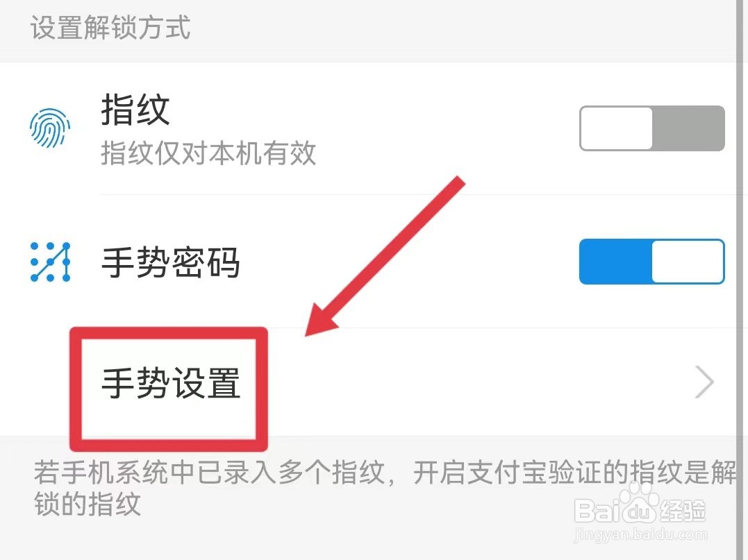Select the 指纹 title label
The width and height of the screenshot is (748, 560).
(135, 110)
